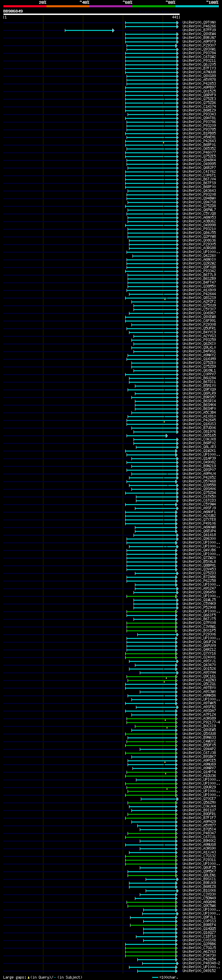This screenshot has width=222, height=980.
Task: Select the UniRef100_C0KJK8 label
Action: [199, 439]
